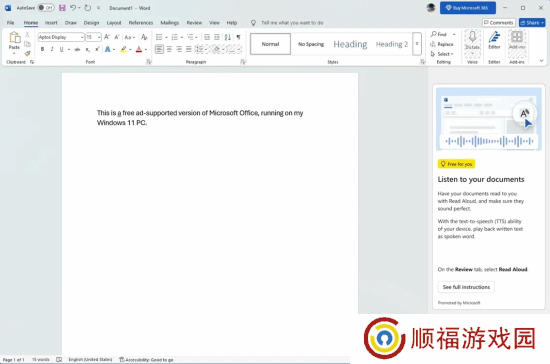
Task: Align the paragraph to the right
Action: coord(179,49)
